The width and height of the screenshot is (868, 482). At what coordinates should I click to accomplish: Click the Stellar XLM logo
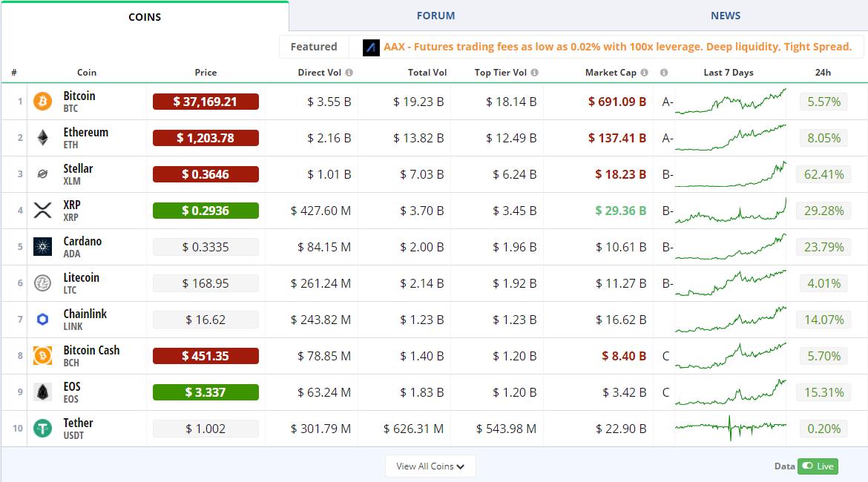(42, 174)
